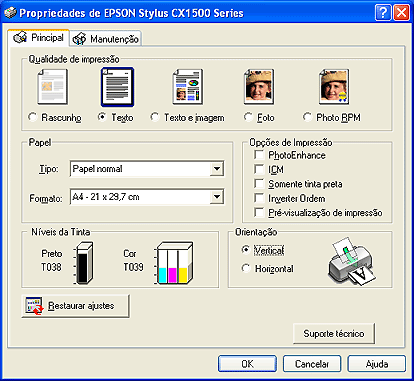The image size is (414, 381).
Task: Click the Tipo: label
Action: coord(49,169)
